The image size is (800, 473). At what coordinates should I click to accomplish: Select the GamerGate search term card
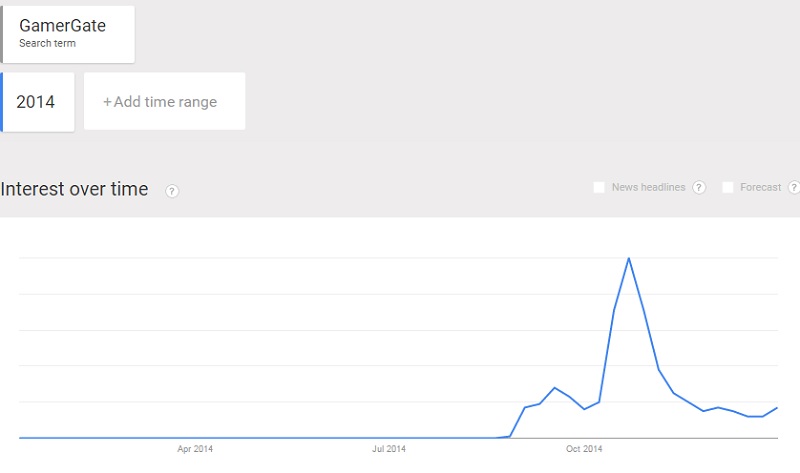click(x=67, y=34)
